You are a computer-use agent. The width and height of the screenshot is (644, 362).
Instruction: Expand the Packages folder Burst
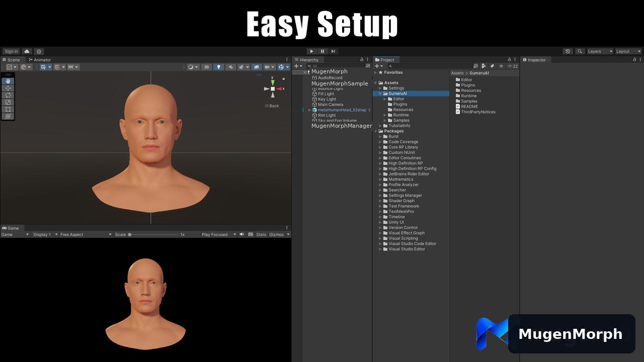click(x=380, y=136)
